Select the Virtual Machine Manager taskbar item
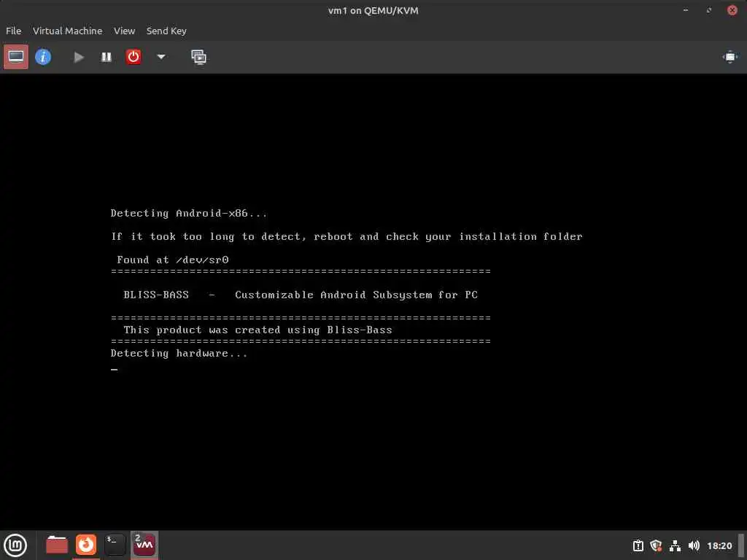This screenshot has width=747, height=560. (144, 545)
